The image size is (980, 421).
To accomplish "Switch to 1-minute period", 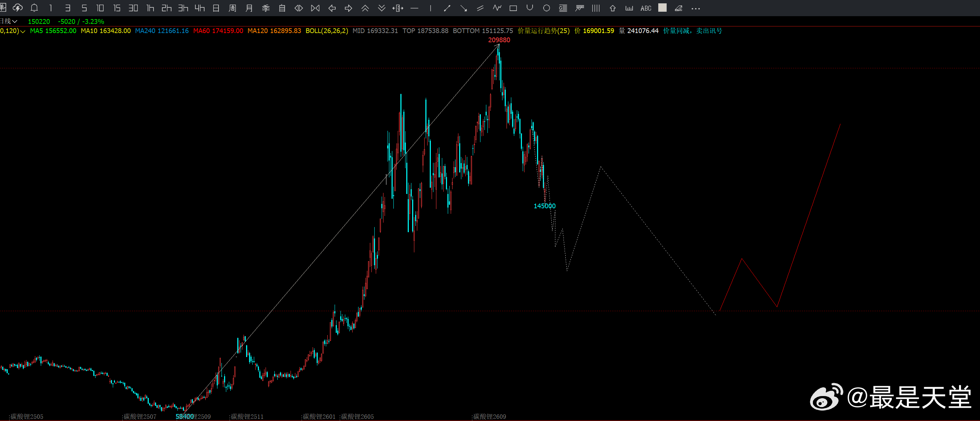I will (51, 8).
